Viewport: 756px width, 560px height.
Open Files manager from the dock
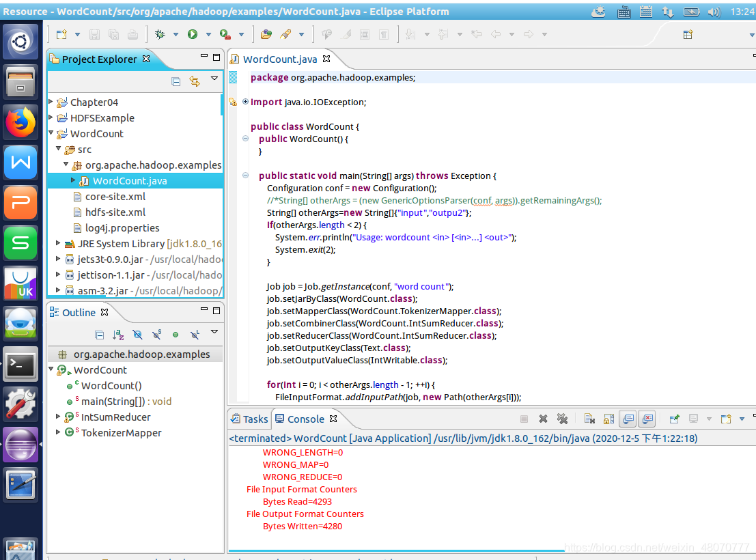(x=20, y=82)
